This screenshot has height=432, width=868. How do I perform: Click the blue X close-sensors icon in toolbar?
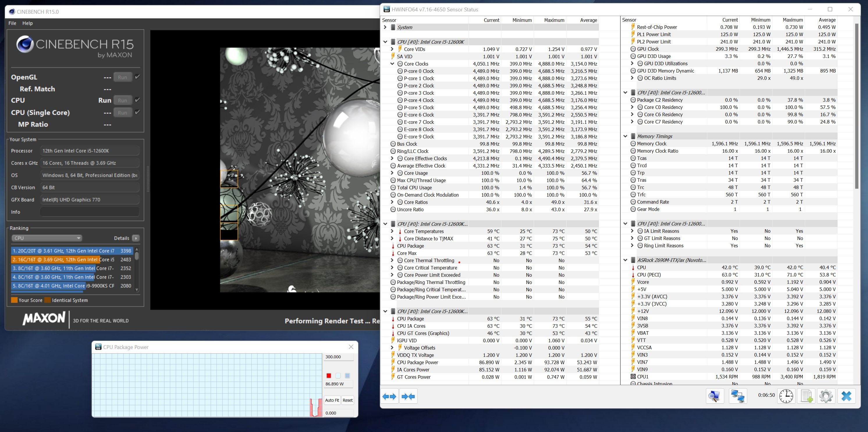pos(846,396)
